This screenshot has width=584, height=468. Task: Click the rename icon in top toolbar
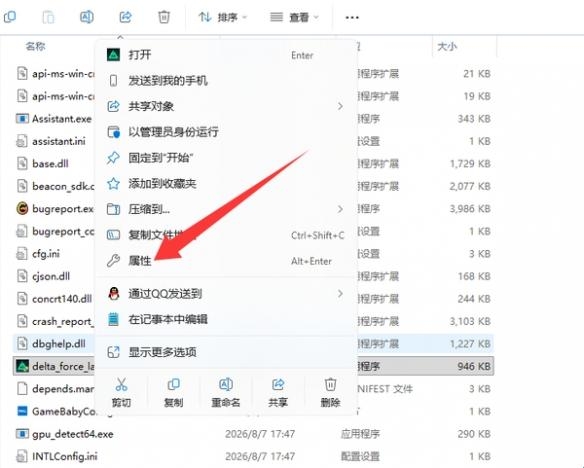click(x=87, y=17)
